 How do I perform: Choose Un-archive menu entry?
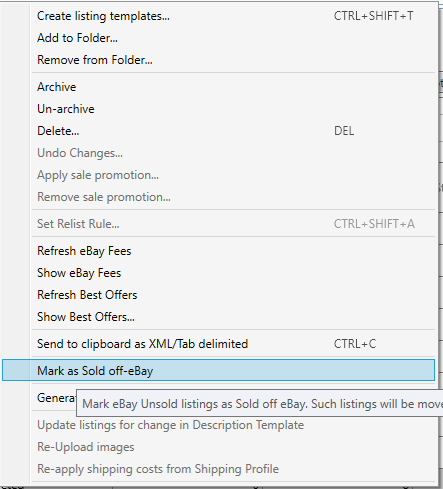pos(218,109)
